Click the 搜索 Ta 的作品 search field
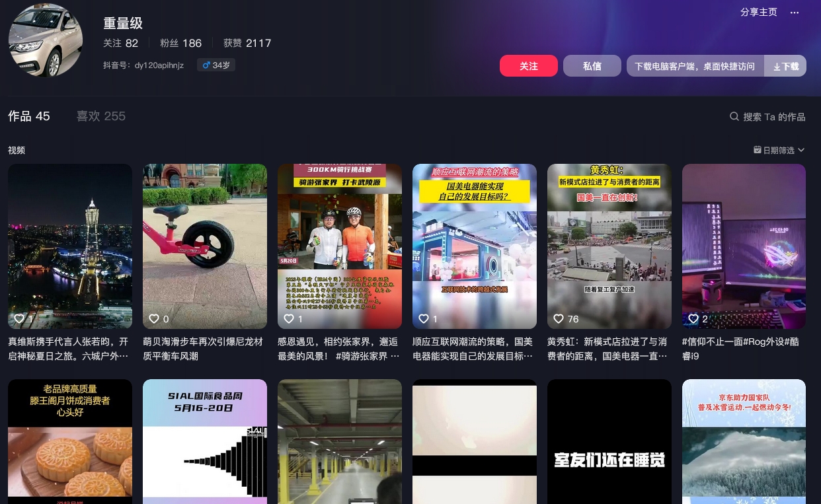 click(x=767, y=116)
